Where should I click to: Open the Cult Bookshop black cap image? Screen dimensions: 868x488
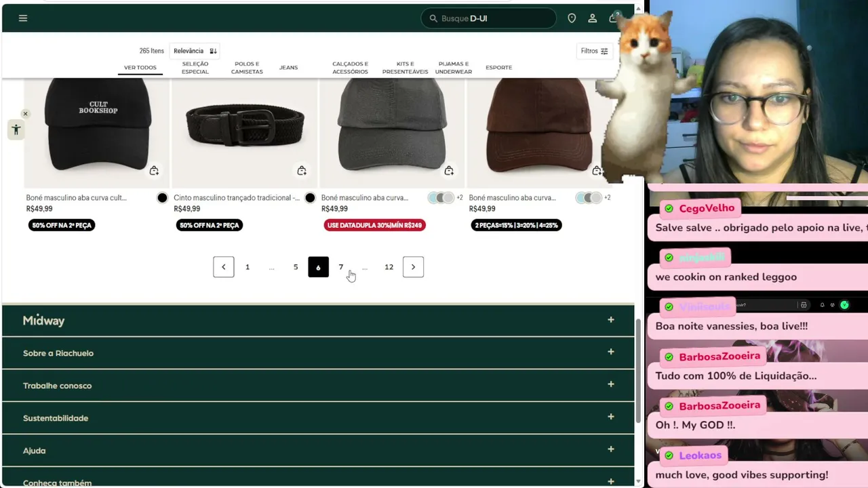pos(97,132)
